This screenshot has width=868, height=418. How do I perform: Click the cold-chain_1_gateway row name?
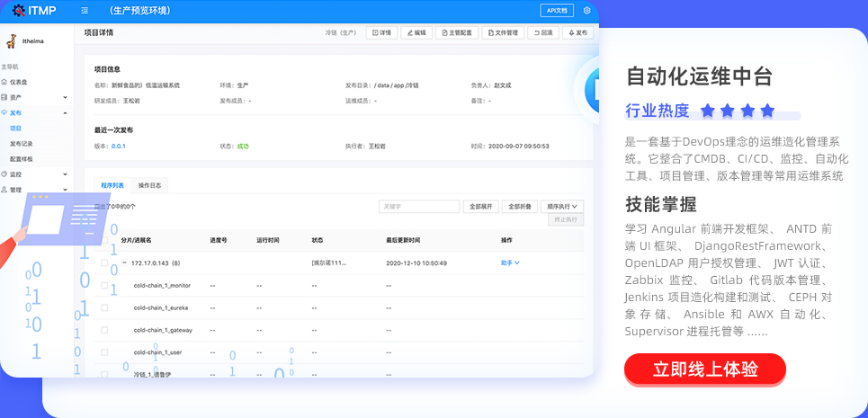click(x=164, y=330)
